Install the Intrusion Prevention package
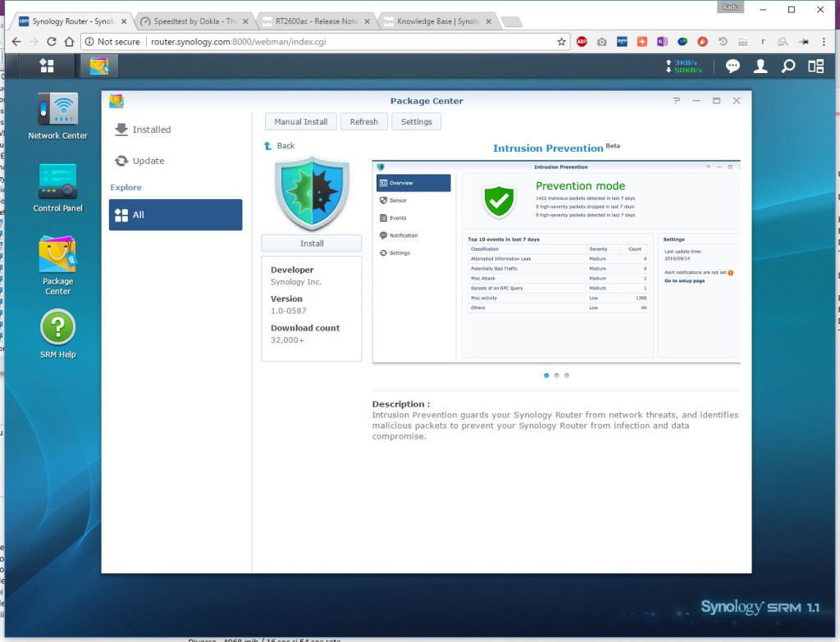This screenshot has width=840, height=642. [312, 244]
